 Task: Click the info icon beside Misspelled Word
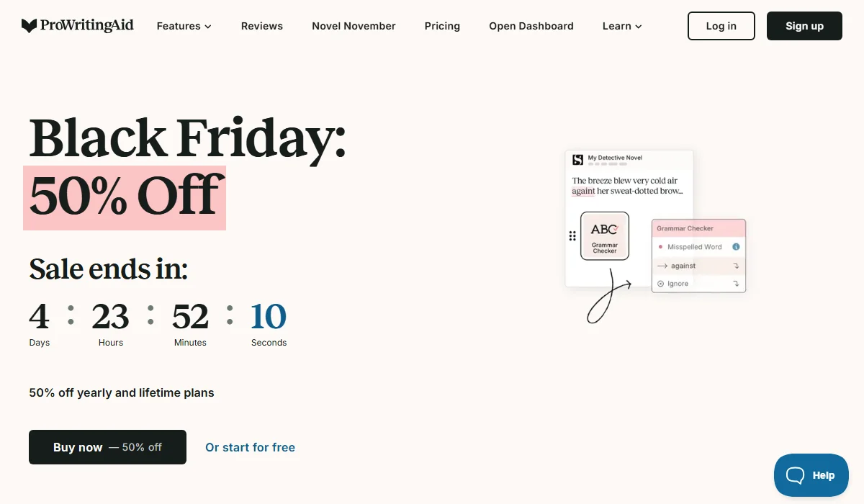(x=736, y=246)
